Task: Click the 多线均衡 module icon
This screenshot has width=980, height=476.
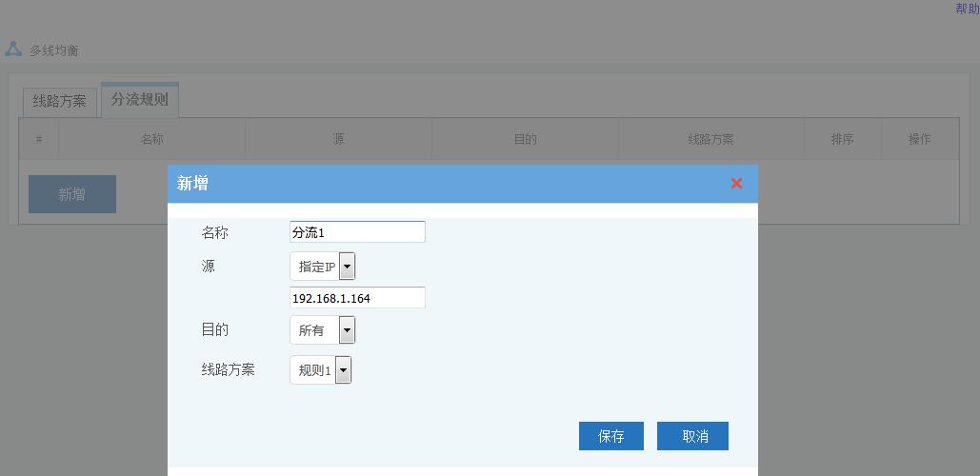Action: [x=13, y=50]
